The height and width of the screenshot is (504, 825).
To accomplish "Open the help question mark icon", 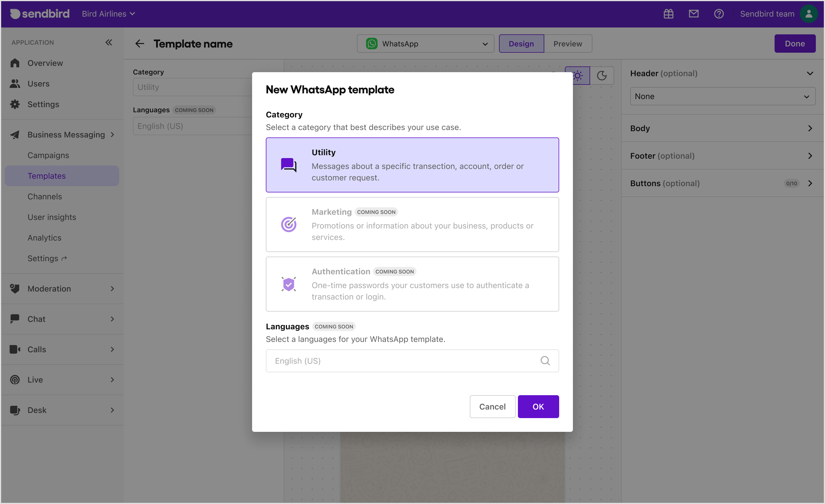I will (x=719, y=14).
